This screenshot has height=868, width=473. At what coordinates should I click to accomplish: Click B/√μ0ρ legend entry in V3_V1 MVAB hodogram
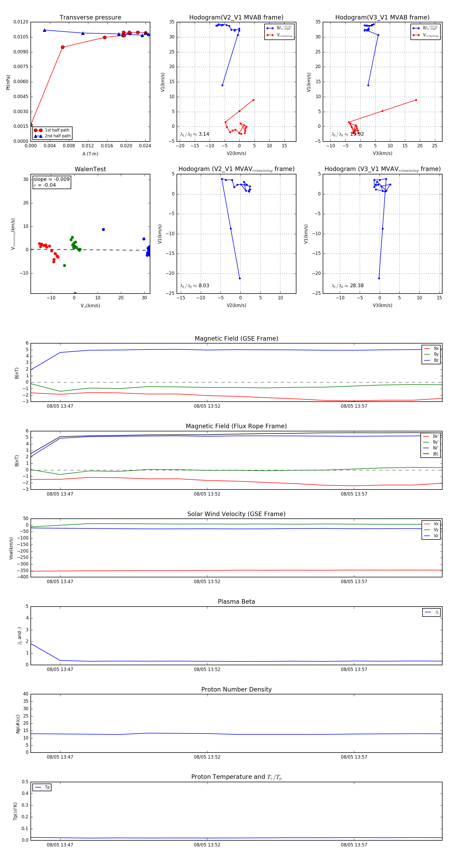pyautogui.click(x=425, y=28)
